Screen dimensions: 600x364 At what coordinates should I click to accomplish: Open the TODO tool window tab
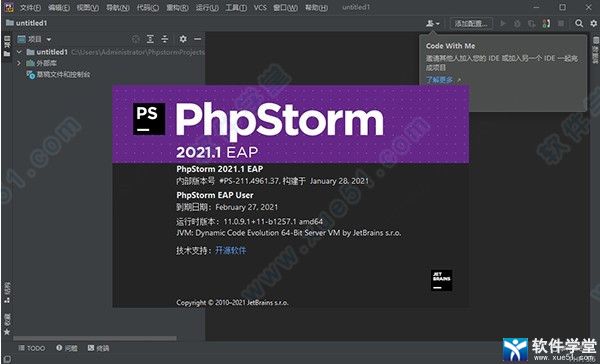click(x=32, y=348)
